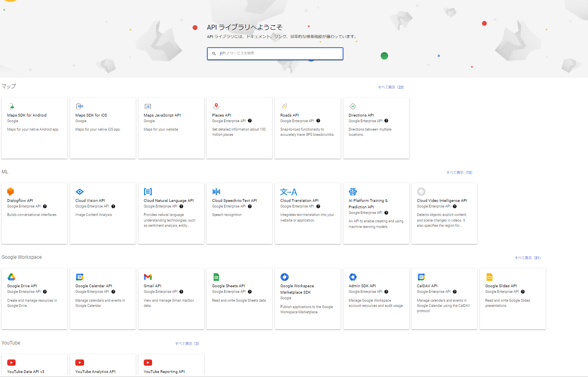The image size is (588, 377).
Task: Click the help icon beside Cloud Translation API
Action: coord(318,206)
